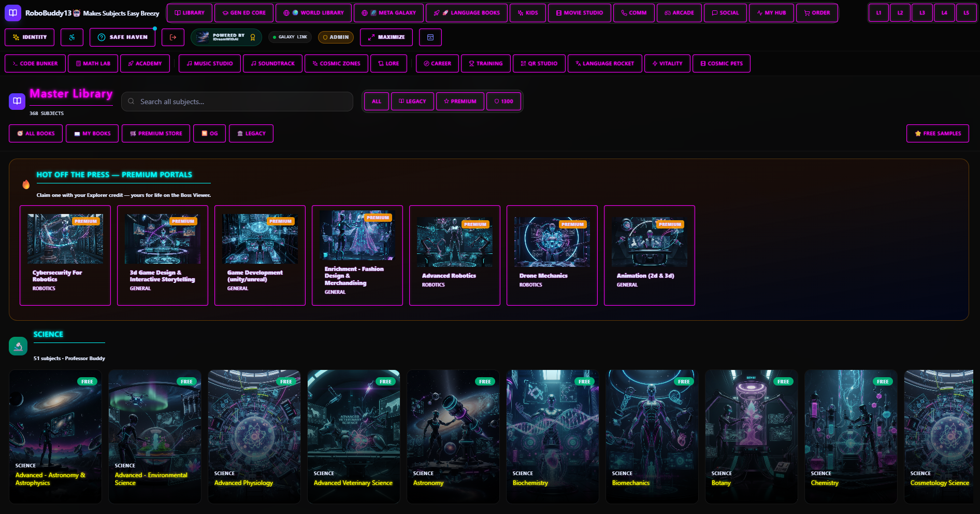Viewport: 980px width, 514px height.
Task: Filter library by Premium
Action: pos(460,102)
